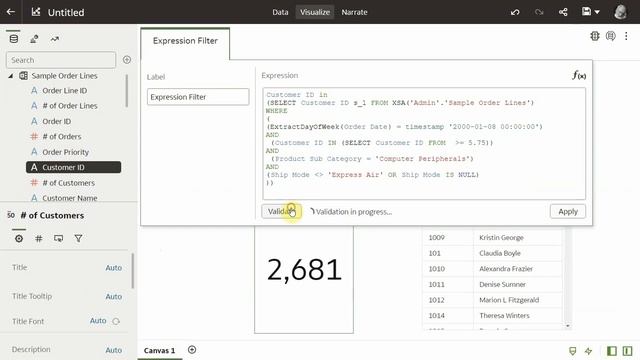Open the Canvas 1 tab

159,350
